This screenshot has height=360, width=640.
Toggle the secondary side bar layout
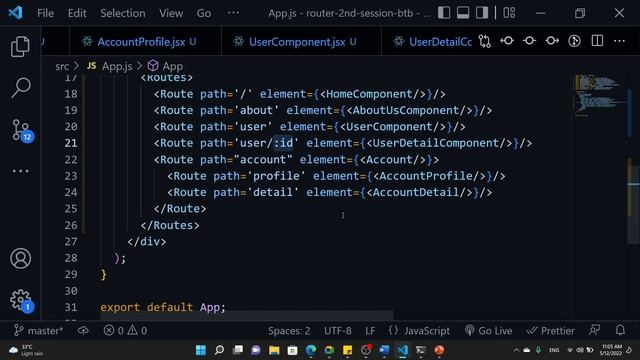click(482, 13)
